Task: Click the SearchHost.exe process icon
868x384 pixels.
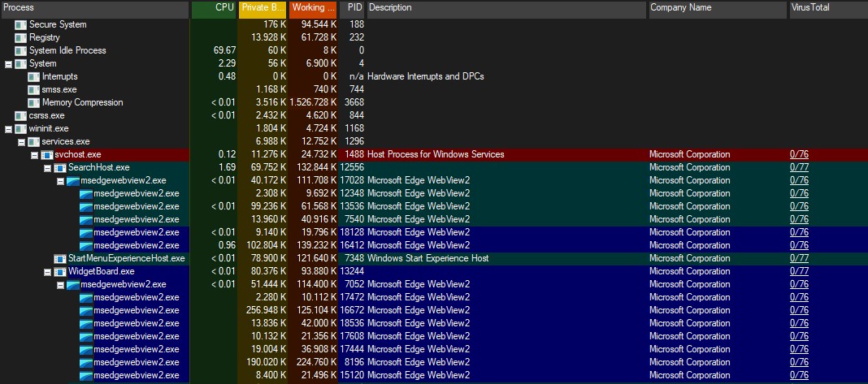Action: (60, 168)
